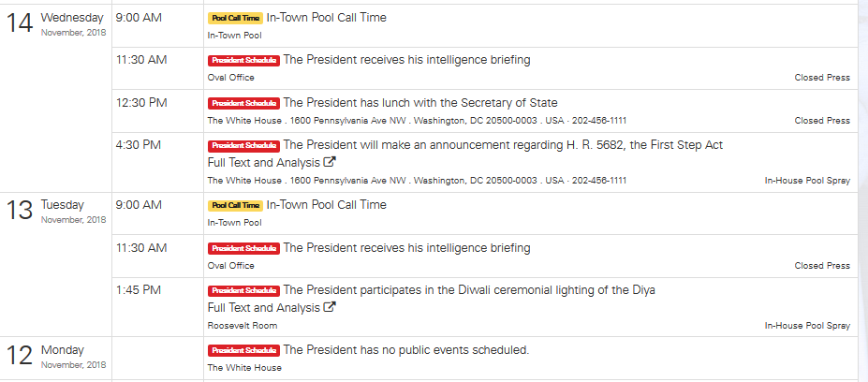Viewport: 868px width, 382px height.
Task: Open Full Text and Analysis for First Step Act
Action: [x=264, y=162]
